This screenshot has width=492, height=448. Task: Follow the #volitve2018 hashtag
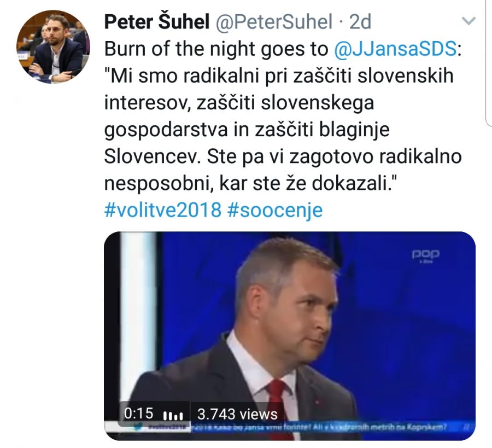pyautogui.click(x=162, y=210)
